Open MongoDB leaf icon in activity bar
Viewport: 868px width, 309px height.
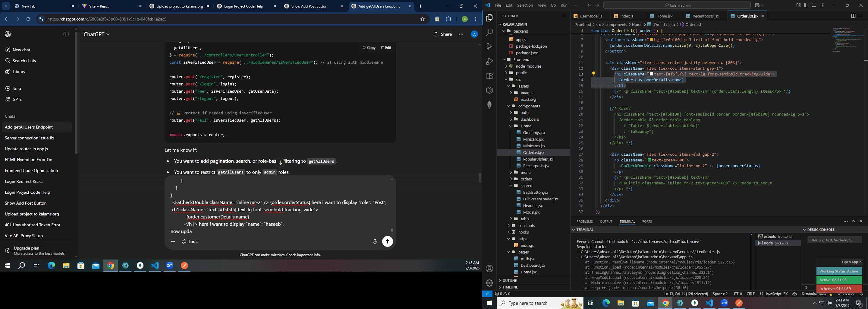[489, 105]
